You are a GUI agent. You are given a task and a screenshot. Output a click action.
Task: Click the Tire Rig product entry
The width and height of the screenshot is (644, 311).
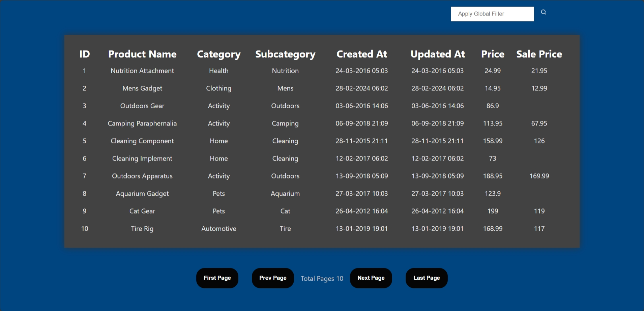coord(142,229)
